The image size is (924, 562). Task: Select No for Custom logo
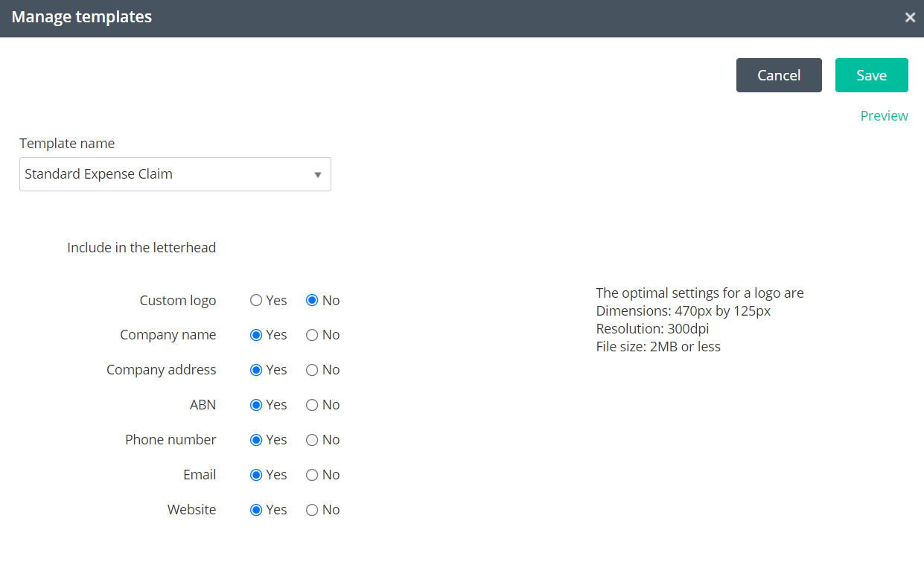[x=312, y=301]
